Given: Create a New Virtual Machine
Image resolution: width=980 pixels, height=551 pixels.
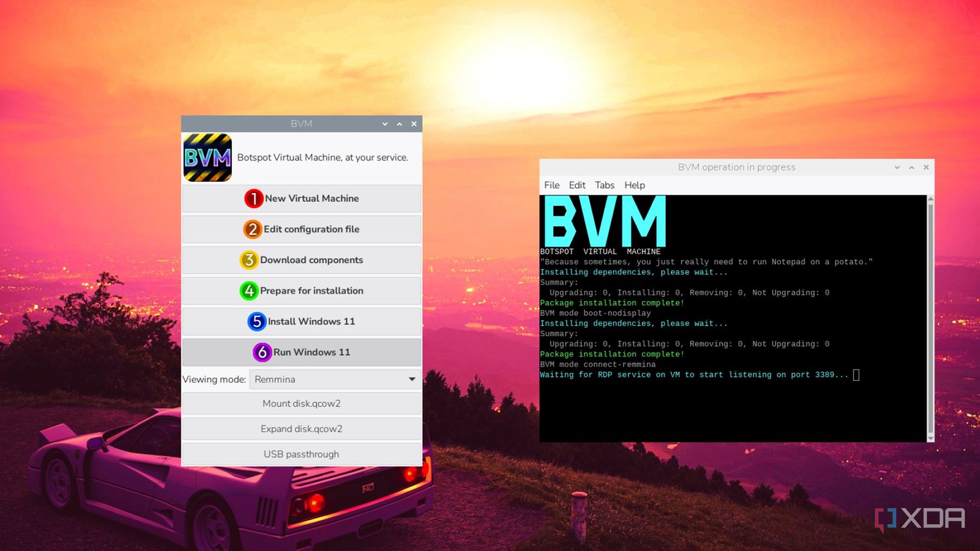Looking at the screenshot, I should (x=301, y=199).
